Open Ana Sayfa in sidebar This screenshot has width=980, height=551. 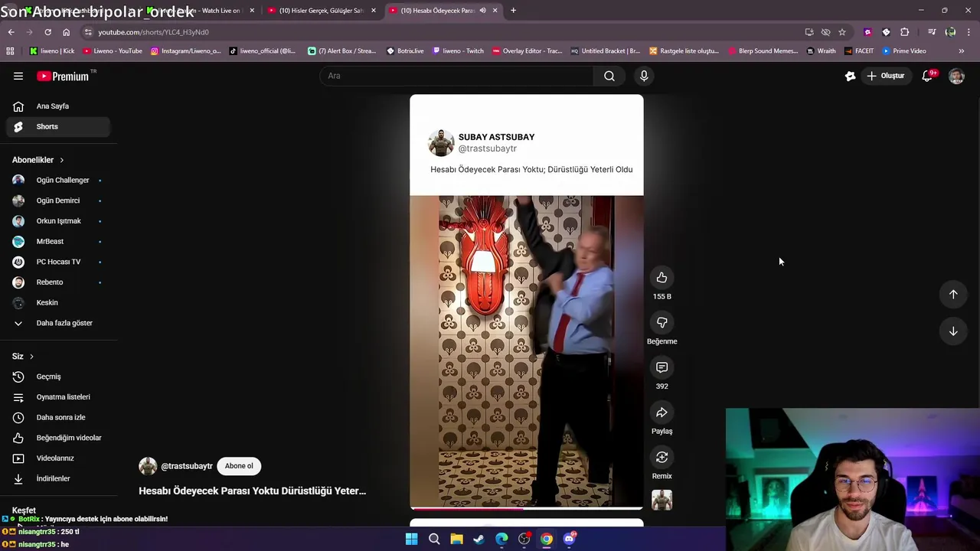[58, 106]
